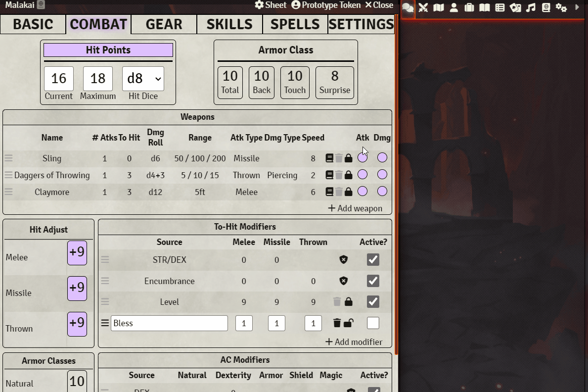Open the Game Settings cogs tab
Image resolution: width=588 pixels, height=392 pixels.
(561, 7)
